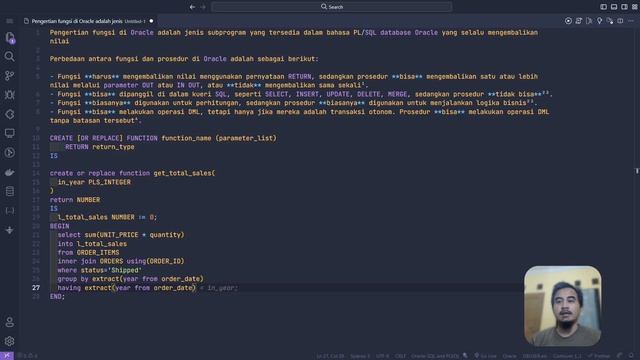Toggle the bottom panel layout icon
The image size is (640, 360).
click(614, 7)
